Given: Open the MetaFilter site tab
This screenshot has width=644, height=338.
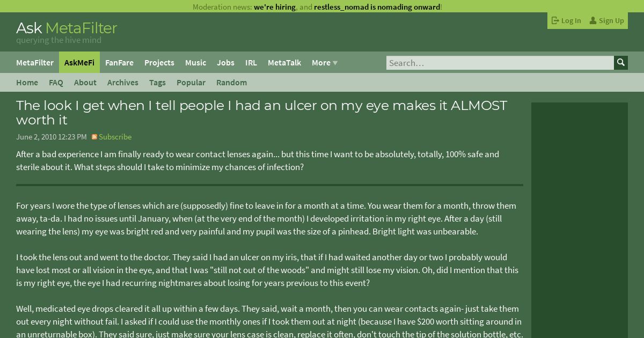Looking at the screenshot, I should click(x=35, y=62).
